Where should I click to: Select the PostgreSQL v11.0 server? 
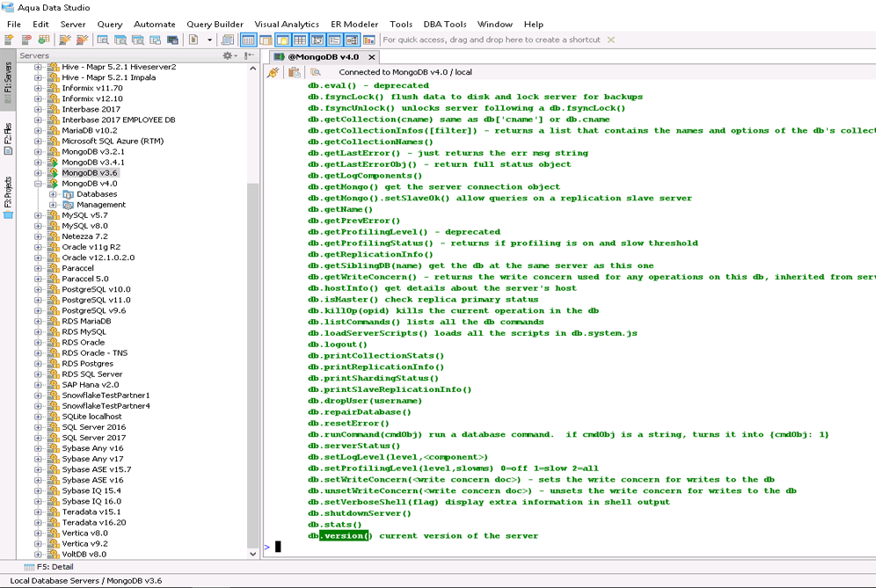pos(95,300)
